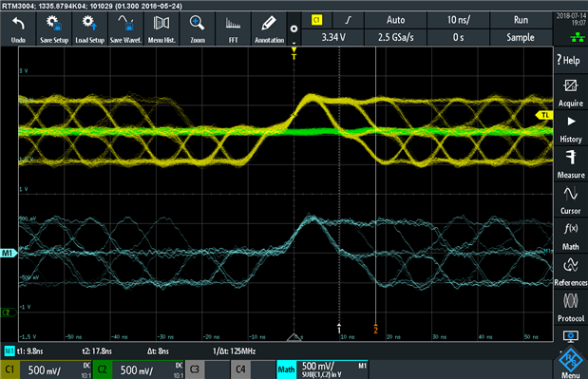Open the Cursor panel icon

[570, 200]
